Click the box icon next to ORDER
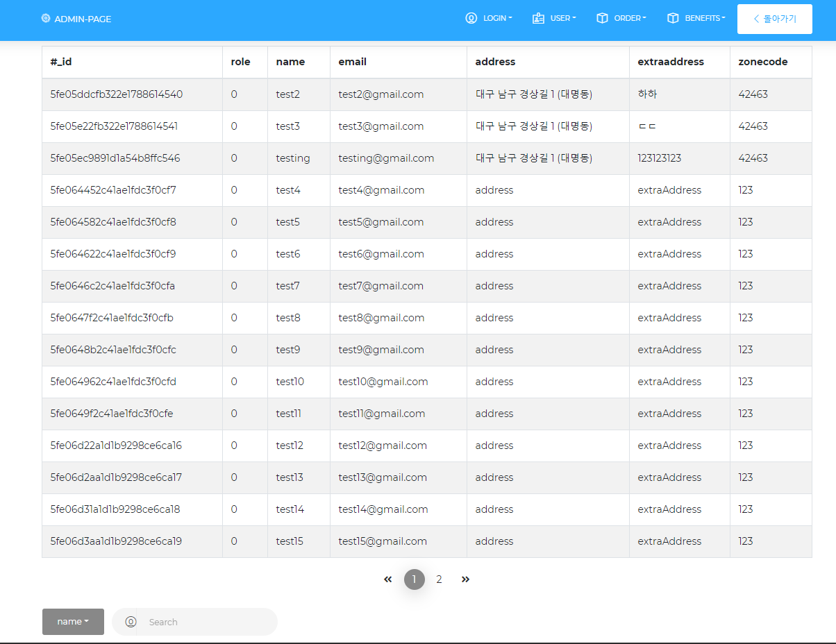836x644 pixels. pyautogui.click(x=601, y=18)
